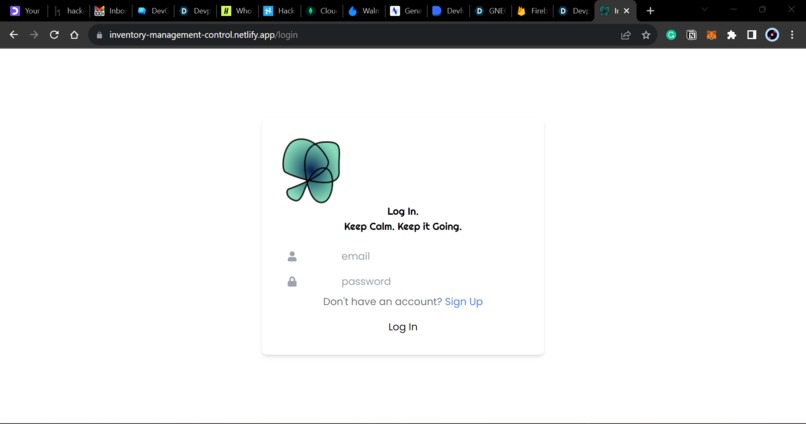Click "Keep Calm. Keep it Going." text
This screenshot has height=424, width=806.
point(402,227)
